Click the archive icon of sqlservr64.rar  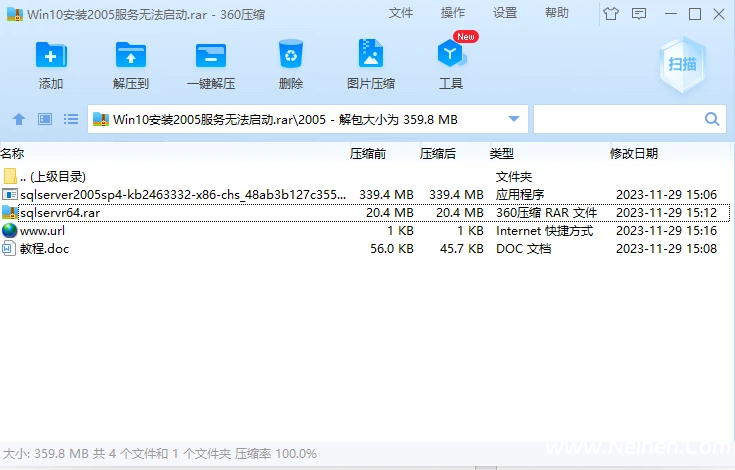(x=10, y=212)
